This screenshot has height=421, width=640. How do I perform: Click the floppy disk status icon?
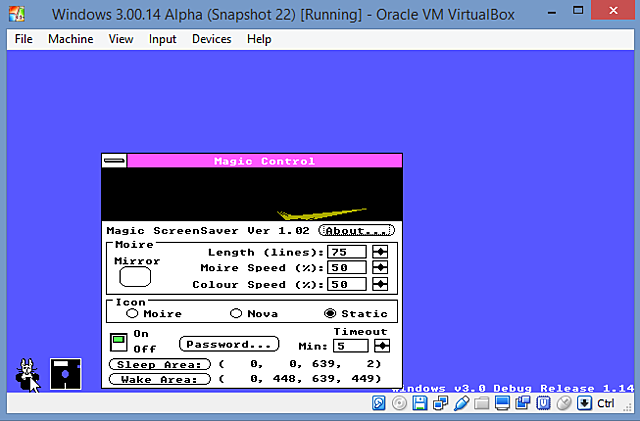[x=420, y=403]
